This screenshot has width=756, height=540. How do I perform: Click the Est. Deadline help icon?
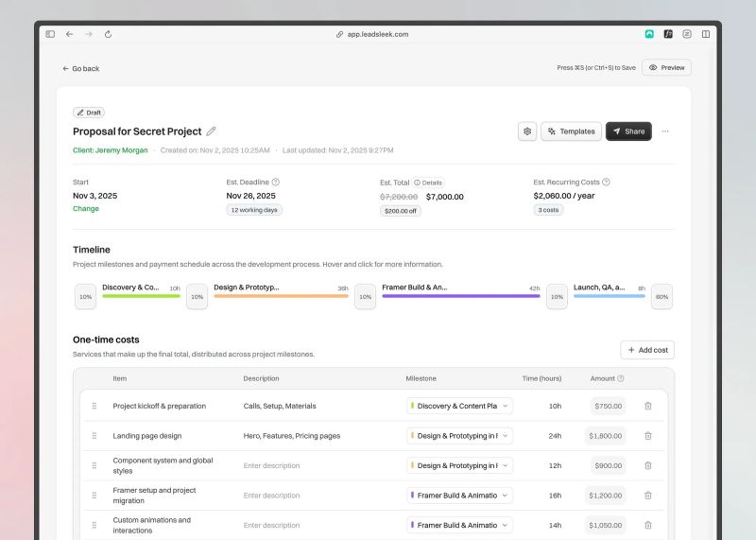point(276,182)
